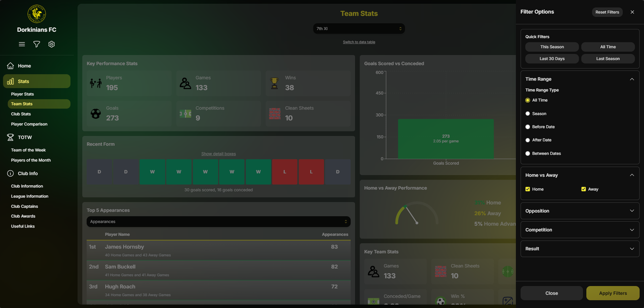The height and width of the screenshot is (308, 644).
Task: Click the TOTW trophy icon
Action: (10, 137)
